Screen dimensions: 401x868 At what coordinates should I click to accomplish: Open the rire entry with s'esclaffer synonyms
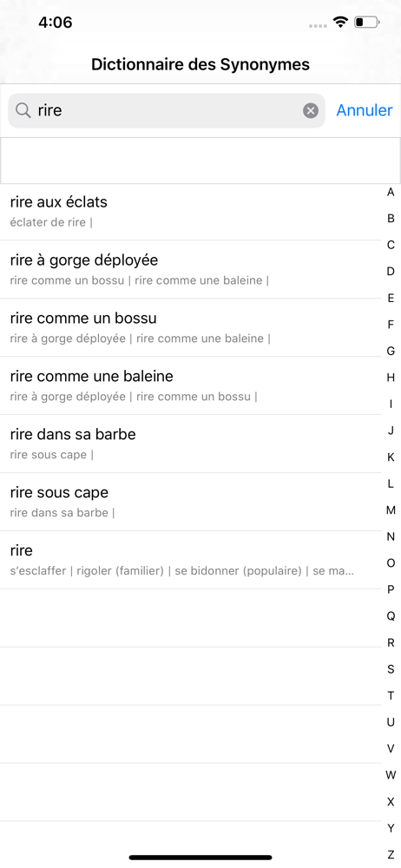(x=191, y=560)
